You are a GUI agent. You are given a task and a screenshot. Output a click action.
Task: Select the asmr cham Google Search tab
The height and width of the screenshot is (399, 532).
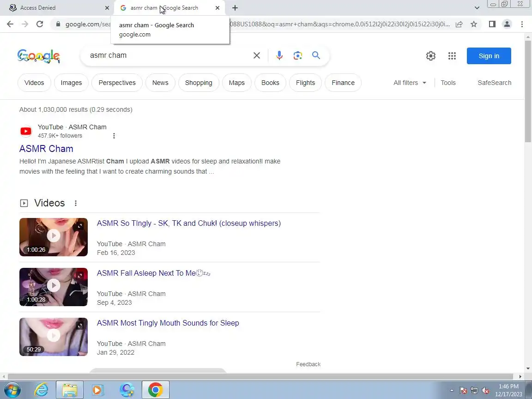pos(169,8)
